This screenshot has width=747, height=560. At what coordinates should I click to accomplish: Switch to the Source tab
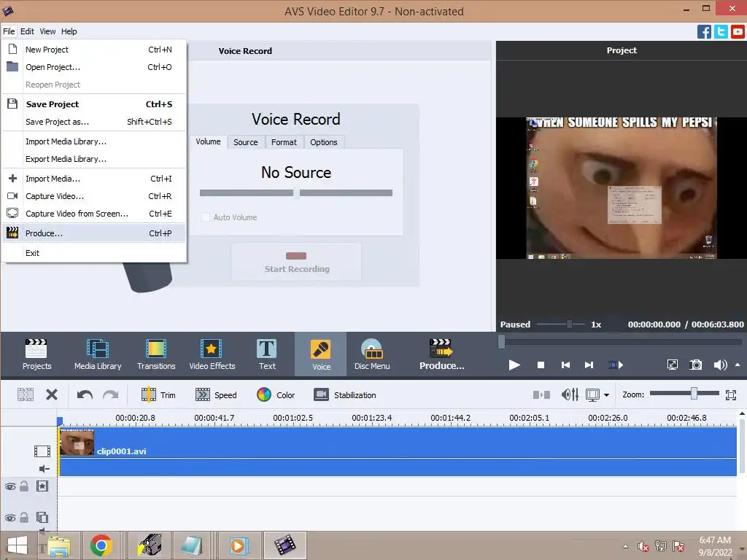click(245, 142)
